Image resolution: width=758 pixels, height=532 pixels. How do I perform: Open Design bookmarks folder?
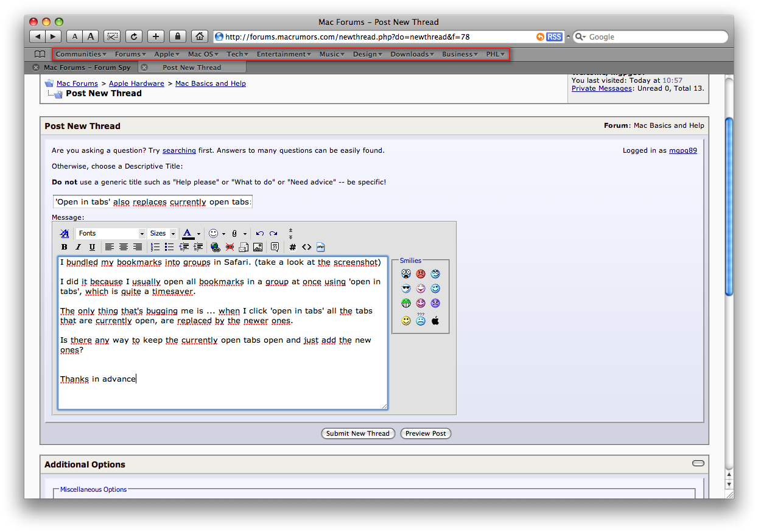pyautogui.click(x=368, y=54)
